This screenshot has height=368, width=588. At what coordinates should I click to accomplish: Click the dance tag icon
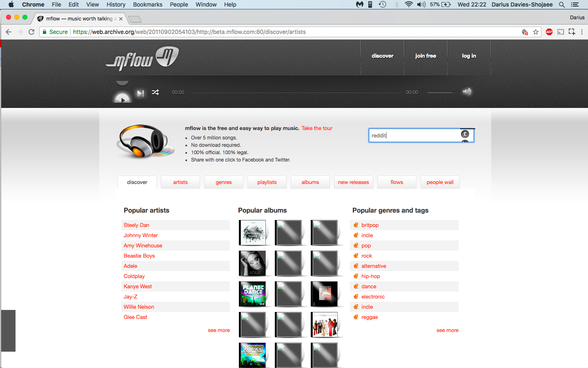[356, 286]
